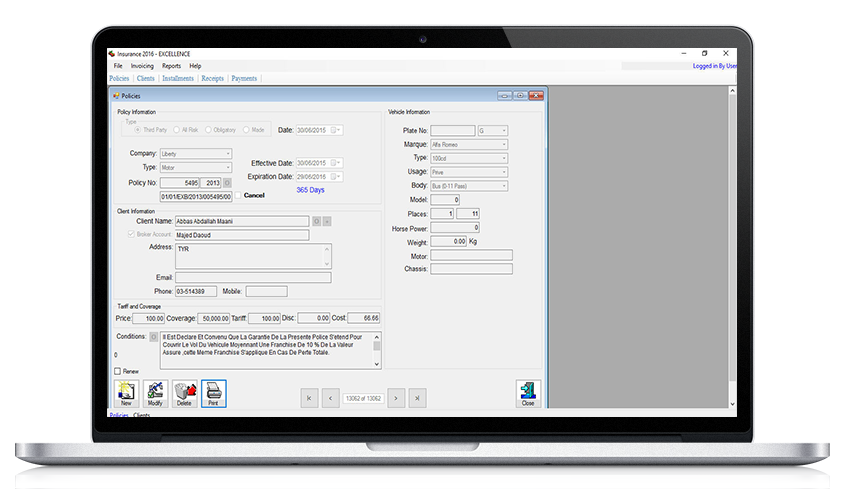This screenshot has width=843, height=491.
Task: Click lookup button beside Policy No year
Action: 227,183
